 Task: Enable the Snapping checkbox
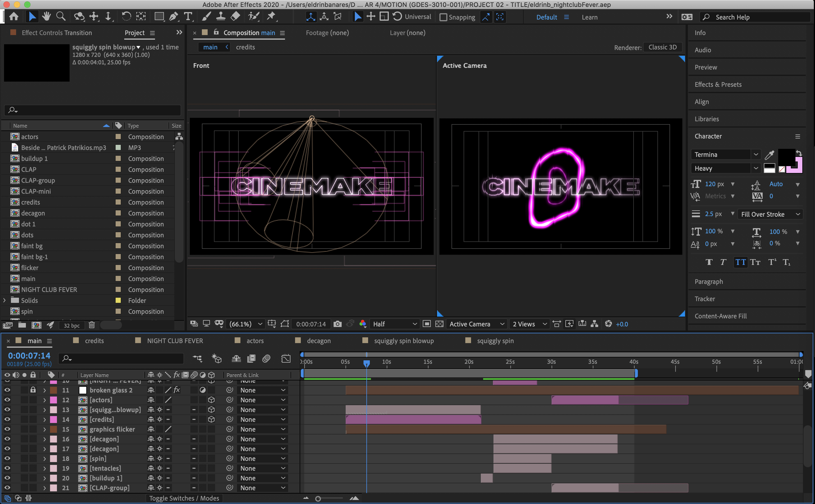[443, 17]
